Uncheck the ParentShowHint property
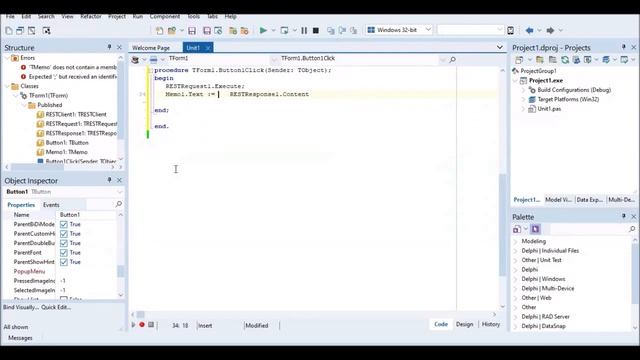The width and height of the screenshot is (640, 360). [64, 262]
